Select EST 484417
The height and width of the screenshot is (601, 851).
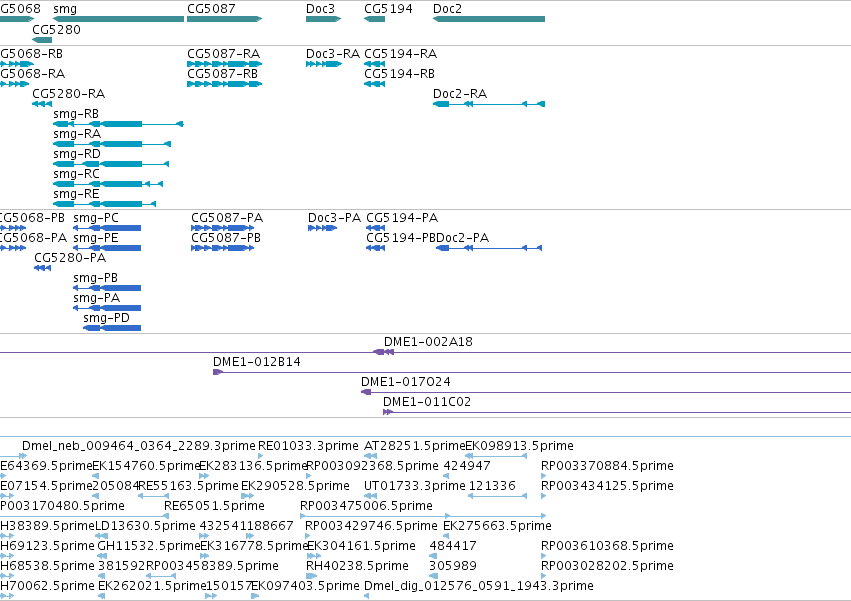pyautogui.click(x=433, y=556)
